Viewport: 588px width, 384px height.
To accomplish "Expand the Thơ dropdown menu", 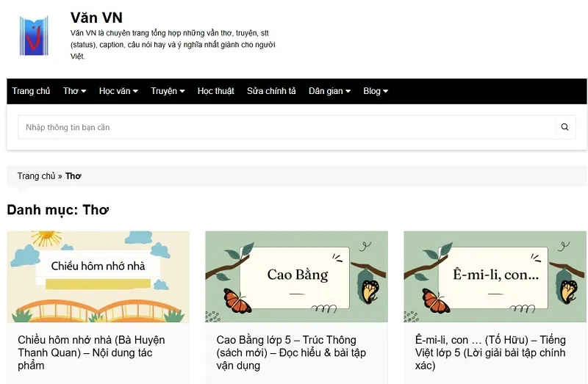I will click(x=75, y=91).
